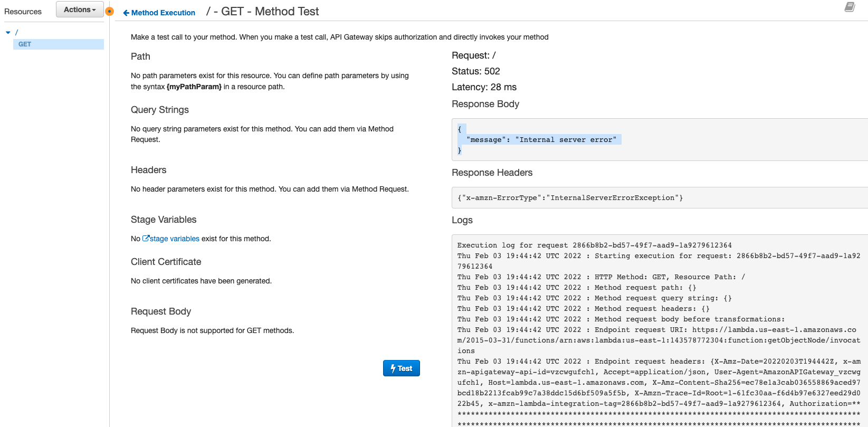Screen dimensions: 868x427
Task: Click the "/ - GET - Method Test" title
Action: click(x=263, y=12)
